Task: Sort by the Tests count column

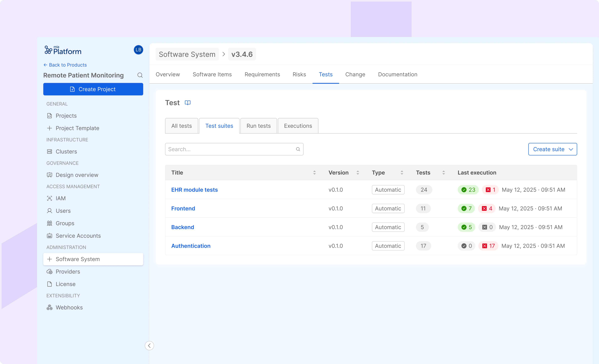Action: tap(443, 173)
